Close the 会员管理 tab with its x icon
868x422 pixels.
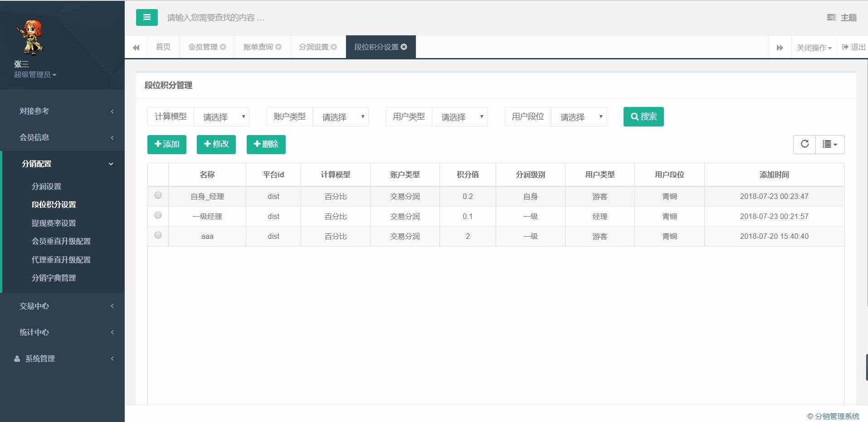click(223, 47)
